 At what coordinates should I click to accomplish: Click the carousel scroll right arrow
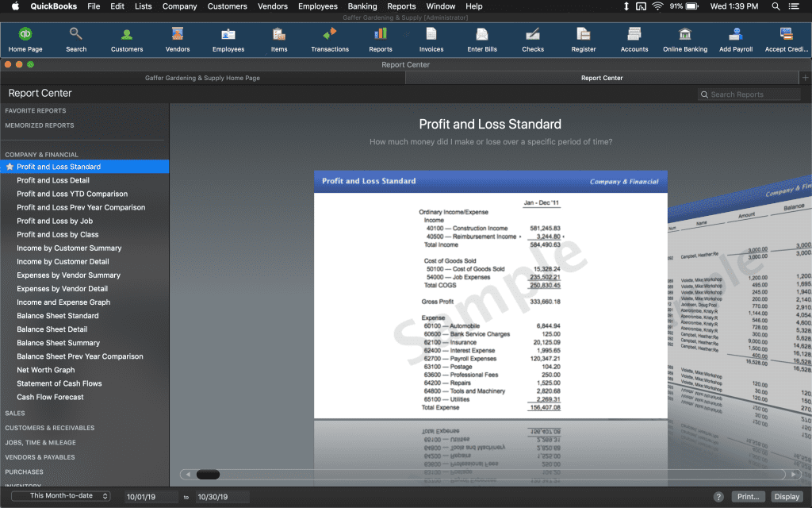point(793,475)
